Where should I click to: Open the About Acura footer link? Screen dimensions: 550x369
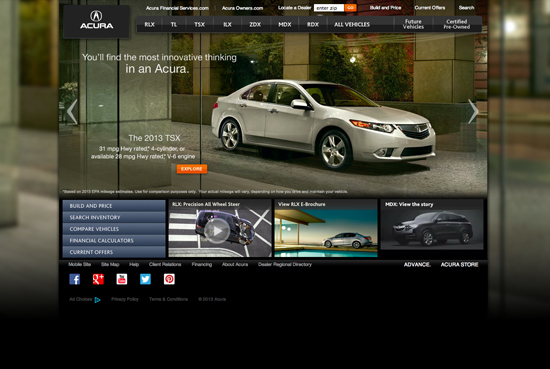coord(235,264)
